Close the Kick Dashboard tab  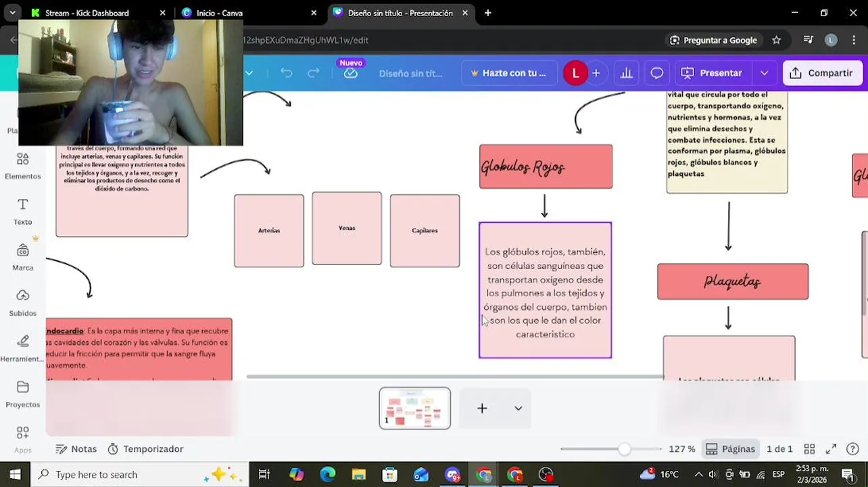click(162, 13)
